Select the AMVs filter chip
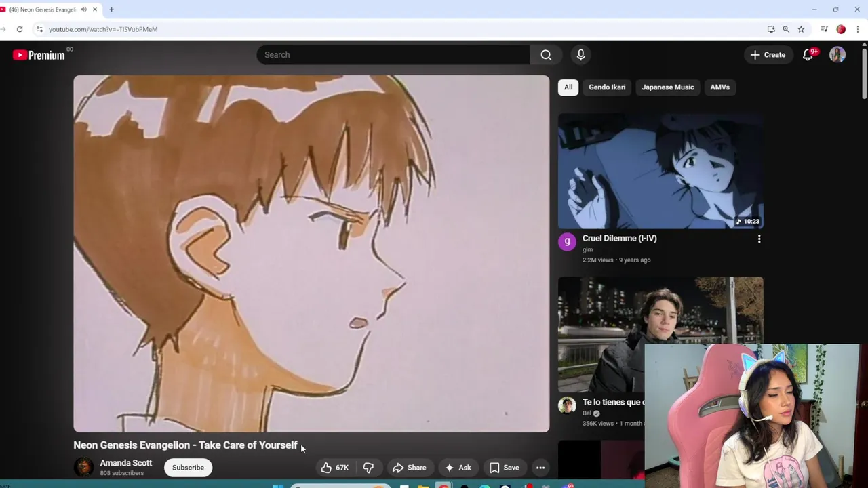The width and height of the screenshot is (868, 488). (x=719, y=87)
